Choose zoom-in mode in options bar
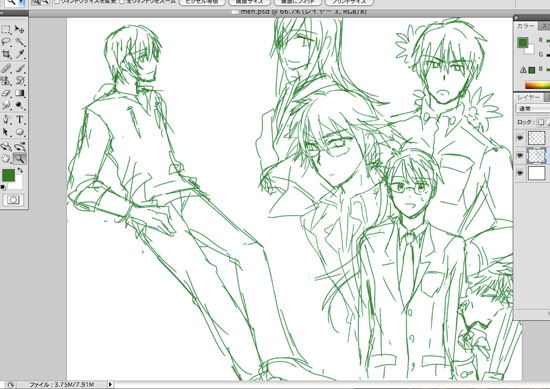 36,2
